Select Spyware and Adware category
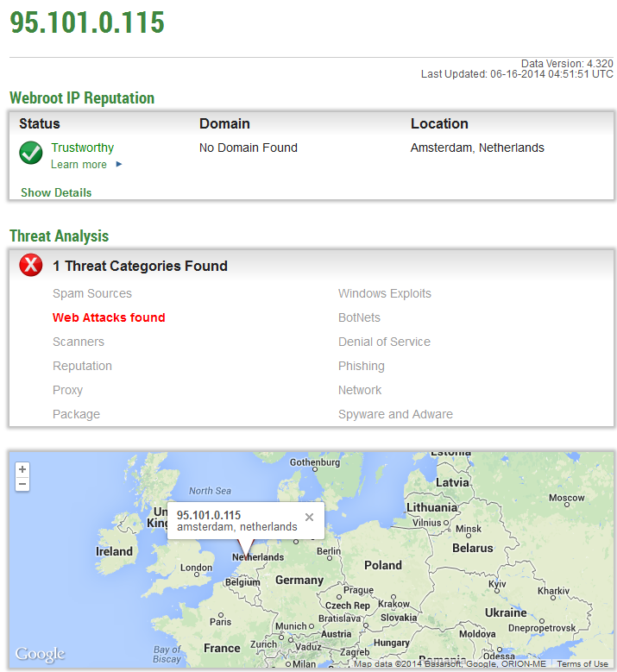 [x=395, y=414]
